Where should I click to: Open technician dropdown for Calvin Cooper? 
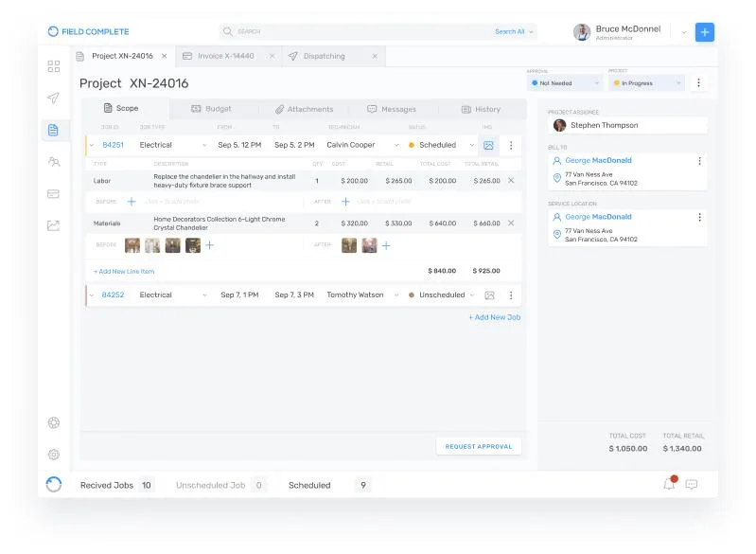point(396,145)
